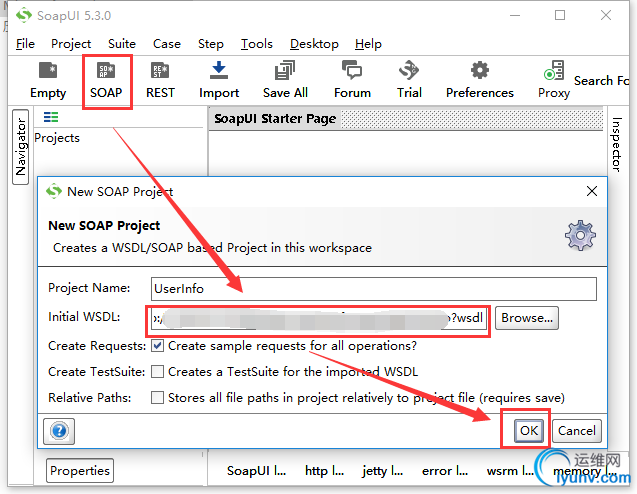Viewport: 637px width, 494px height.
Task: Open the Desktop menu
Action: (314, 43)
